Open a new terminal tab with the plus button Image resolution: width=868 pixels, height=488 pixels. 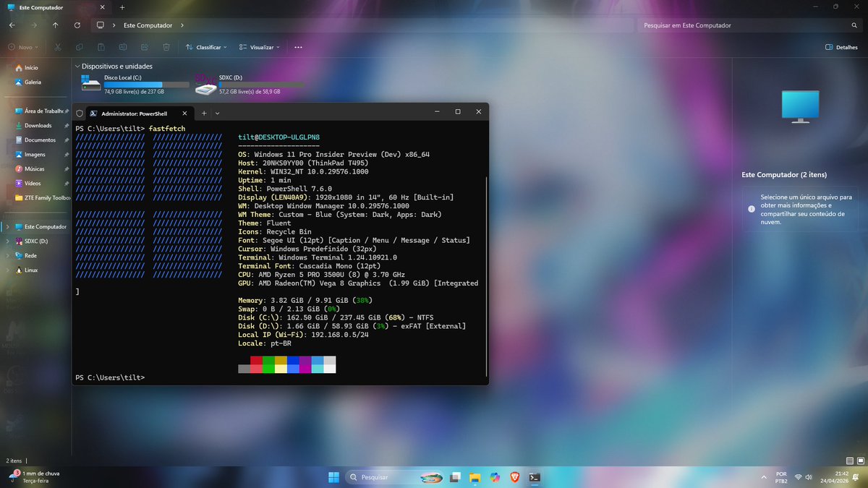[203, 113]
